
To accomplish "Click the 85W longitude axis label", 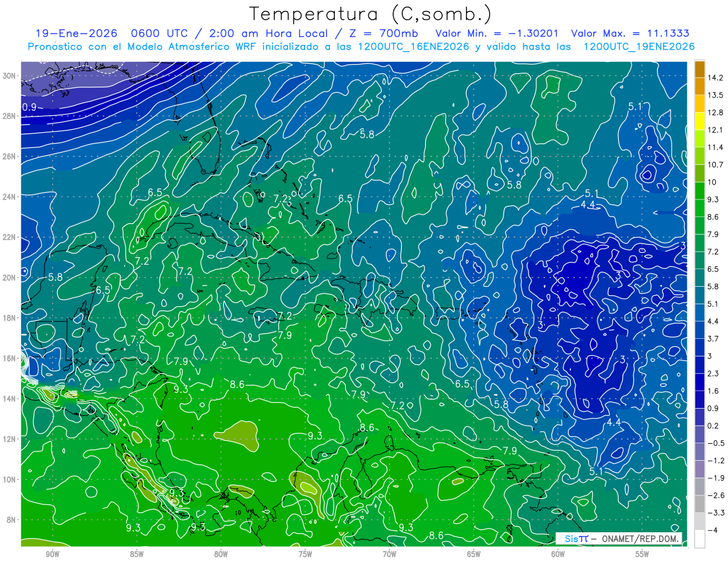I will 136,554.
